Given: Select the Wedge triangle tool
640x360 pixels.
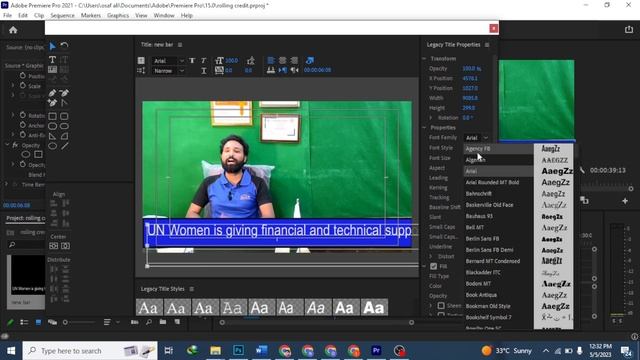Looking at the screenshot, I should [52, 136].
